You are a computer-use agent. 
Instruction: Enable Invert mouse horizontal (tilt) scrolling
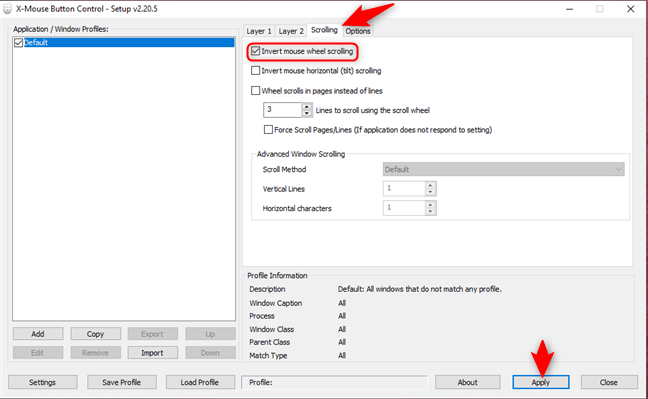pos(255,71)
